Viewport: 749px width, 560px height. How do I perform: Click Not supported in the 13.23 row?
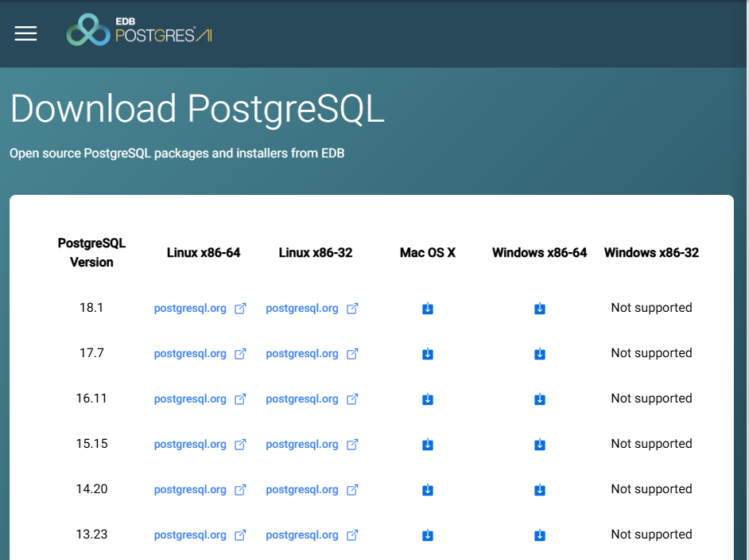point(651,535)
